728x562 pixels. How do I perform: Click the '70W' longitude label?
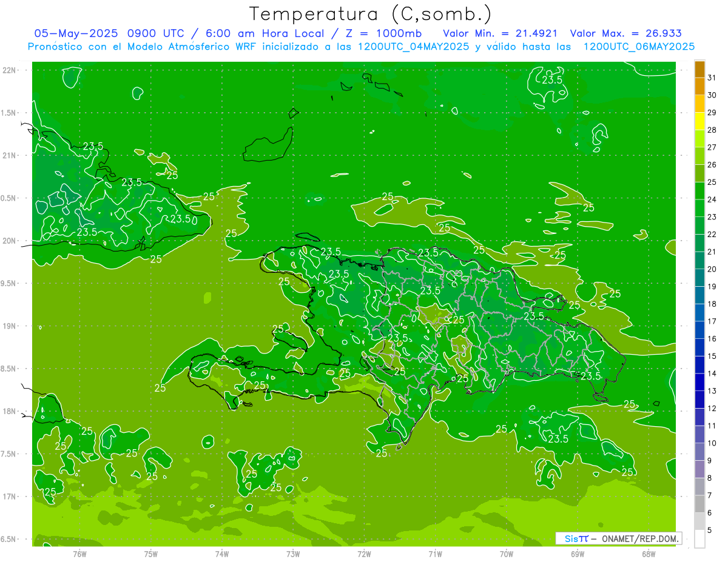pyautogui.click(x=507, y=554)
